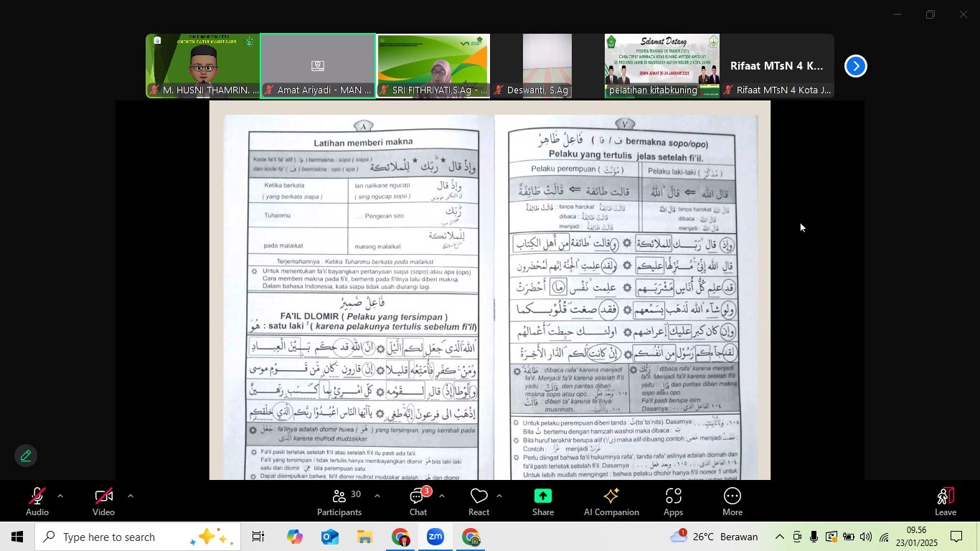Screen dimensions: 980x551
Task: Start video with the Video icon
Action: (x=103, y=495)
